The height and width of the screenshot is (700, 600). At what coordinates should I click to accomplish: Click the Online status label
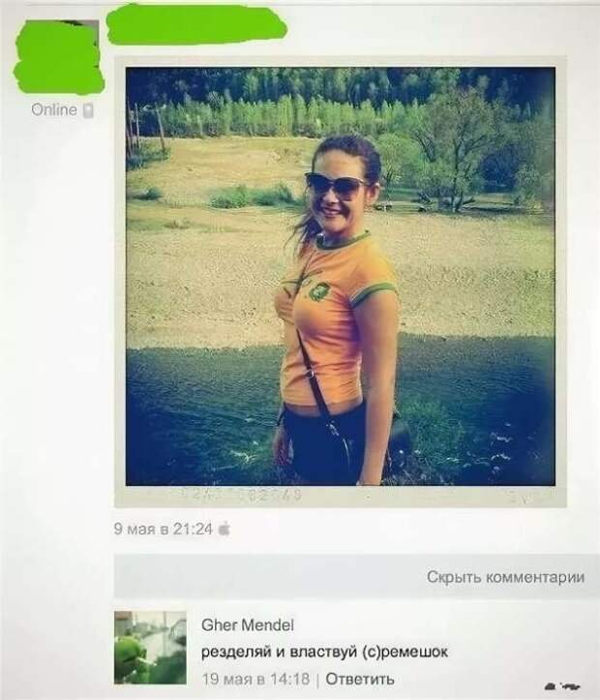[x=54, y=109]
